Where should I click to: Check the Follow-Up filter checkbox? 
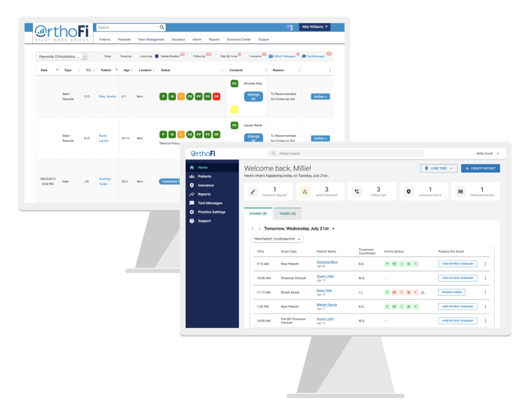pyautogui.click(x=189, y=56)
